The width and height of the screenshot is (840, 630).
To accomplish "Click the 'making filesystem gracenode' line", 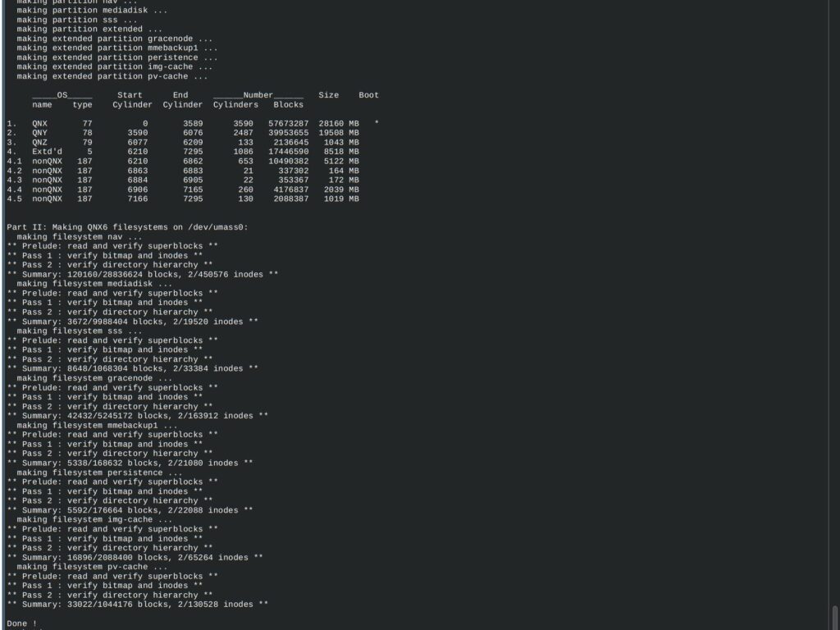I will point(94,378).
